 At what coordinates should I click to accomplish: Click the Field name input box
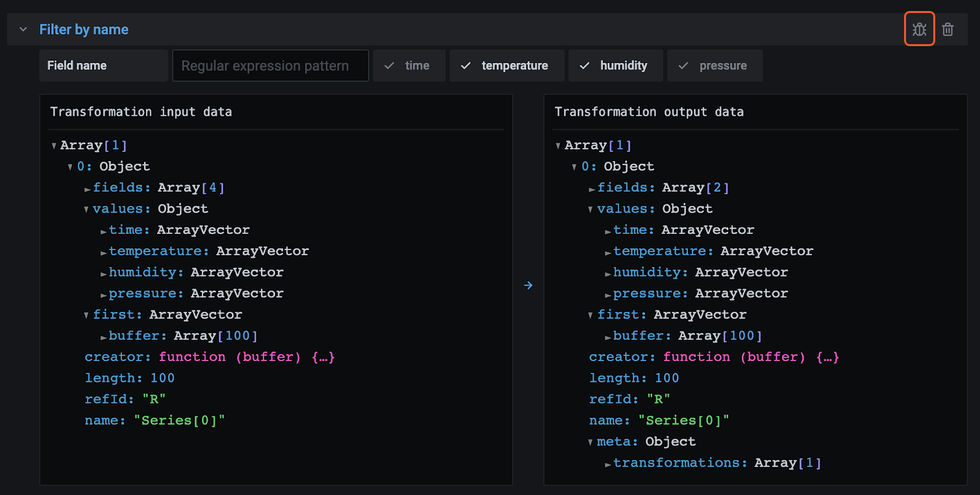(103, 65)
